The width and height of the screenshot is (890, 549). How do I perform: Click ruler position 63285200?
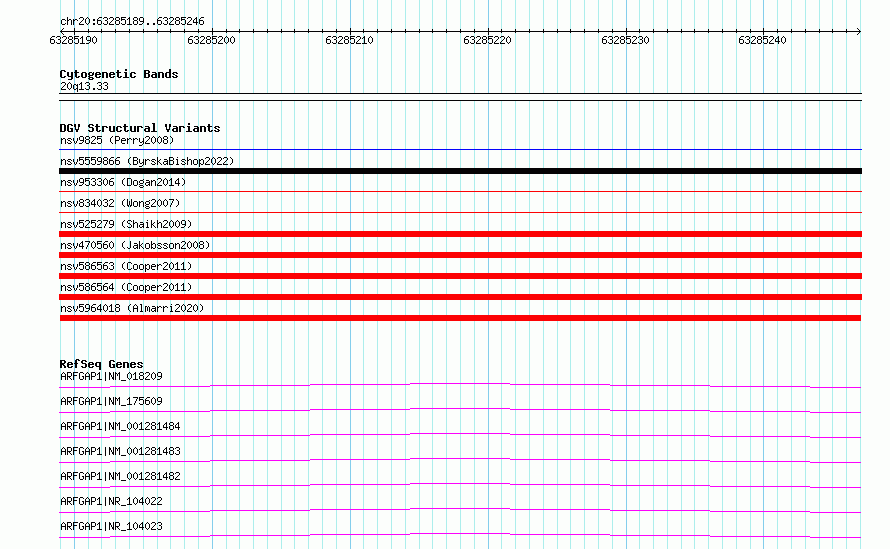(x=211, y=40)
